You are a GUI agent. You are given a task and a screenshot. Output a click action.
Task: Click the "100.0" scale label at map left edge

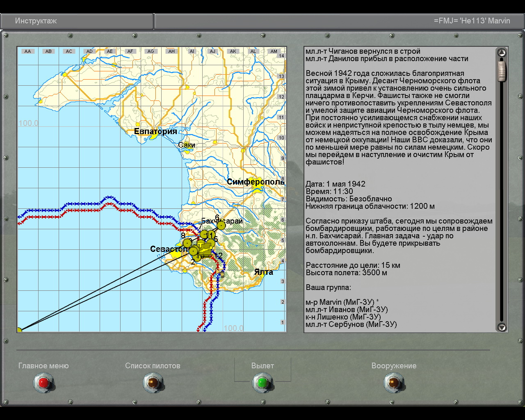tap(28, 123)
